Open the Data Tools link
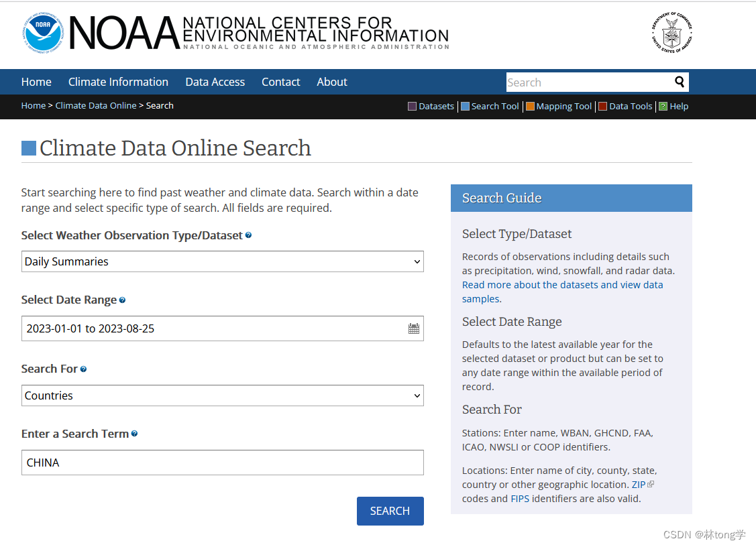Image resolution: width=756 pixels, height=547 pixels. 631,107
